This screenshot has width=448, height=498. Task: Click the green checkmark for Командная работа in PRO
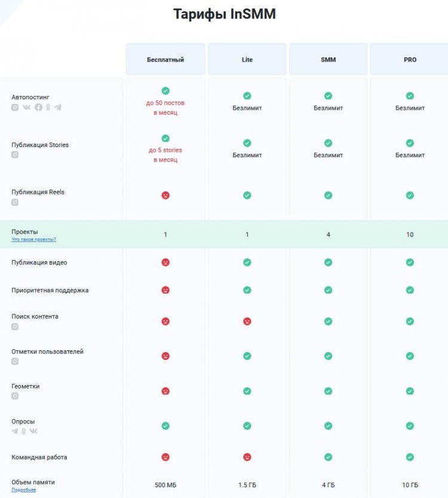tap(410, 457)
